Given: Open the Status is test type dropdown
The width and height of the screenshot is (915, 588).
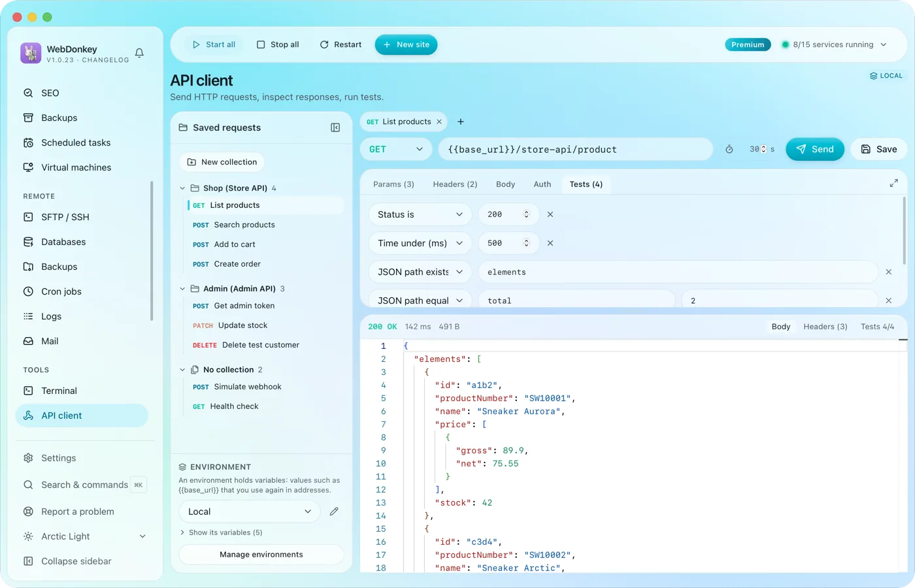Looking at the screenshot, I should coord(420,214).
